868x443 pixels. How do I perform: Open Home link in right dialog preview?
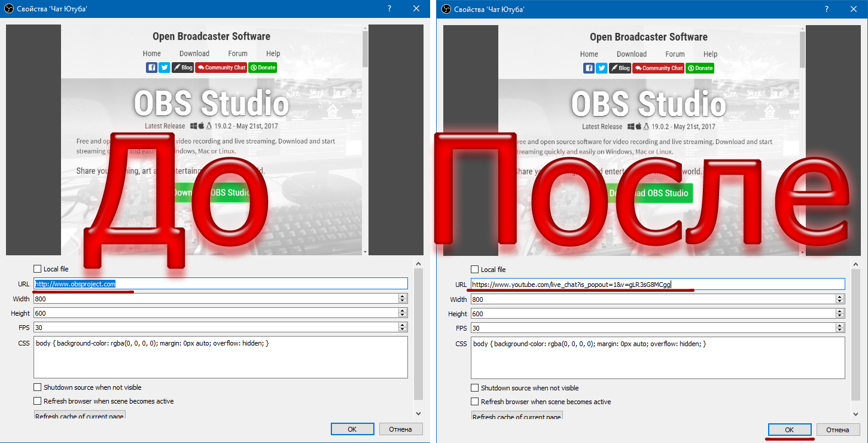589,54
